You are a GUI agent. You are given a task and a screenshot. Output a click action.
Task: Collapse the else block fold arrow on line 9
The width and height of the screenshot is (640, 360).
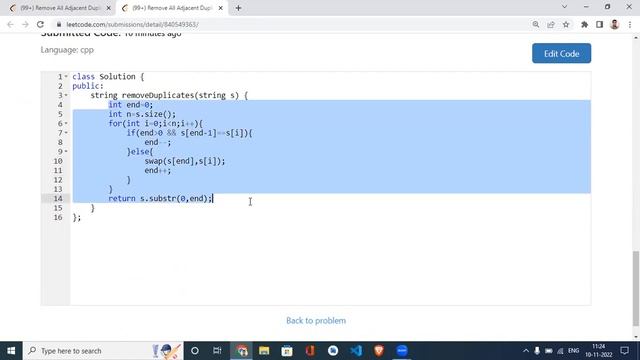coord(66,151)
